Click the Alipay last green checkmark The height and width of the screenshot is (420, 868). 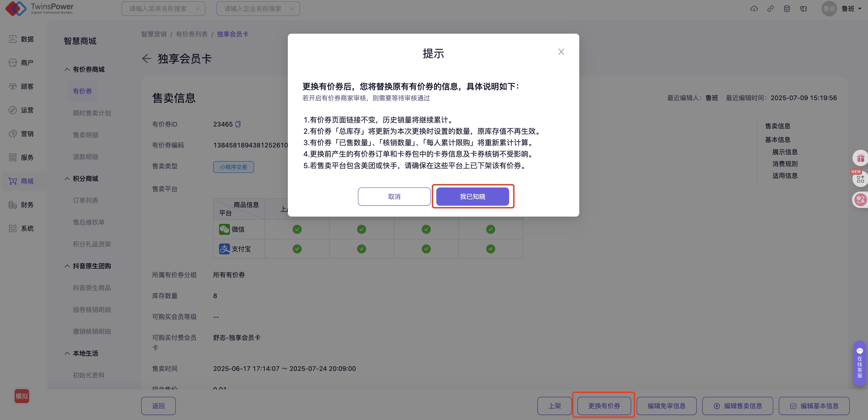tap(490, 249)
